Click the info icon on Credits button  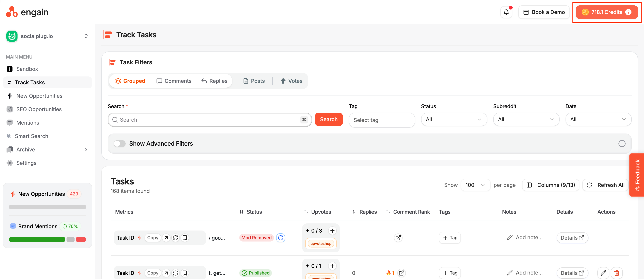[628, 12]
